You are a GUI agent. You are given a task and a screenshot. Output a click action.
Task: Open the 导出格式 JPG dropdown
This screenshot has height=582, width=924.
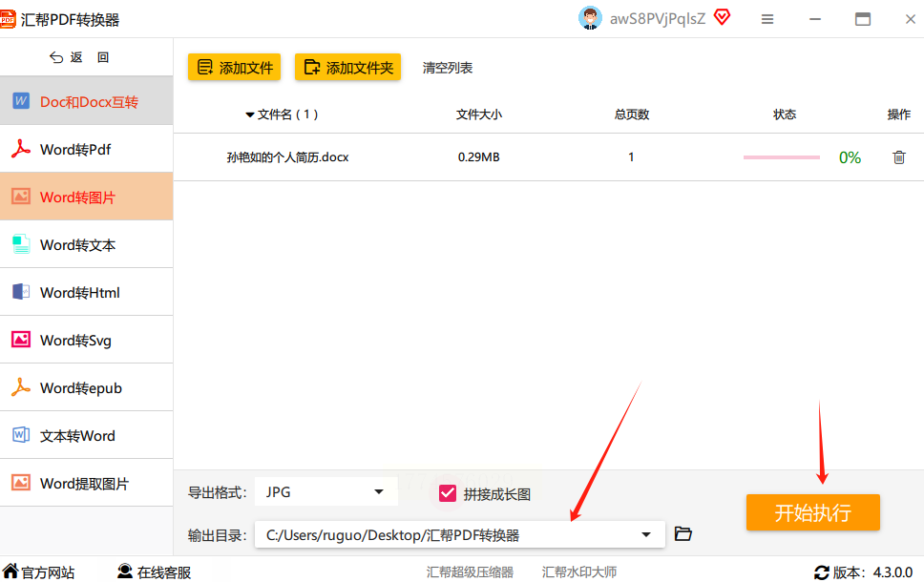click(325, 492)
